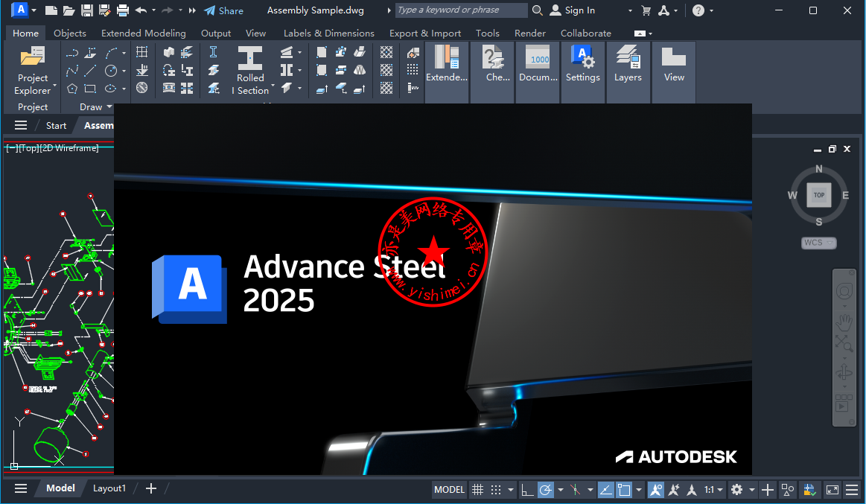
Task: Select the Rectangle draw tool
Action: click(x=90, y=89)
